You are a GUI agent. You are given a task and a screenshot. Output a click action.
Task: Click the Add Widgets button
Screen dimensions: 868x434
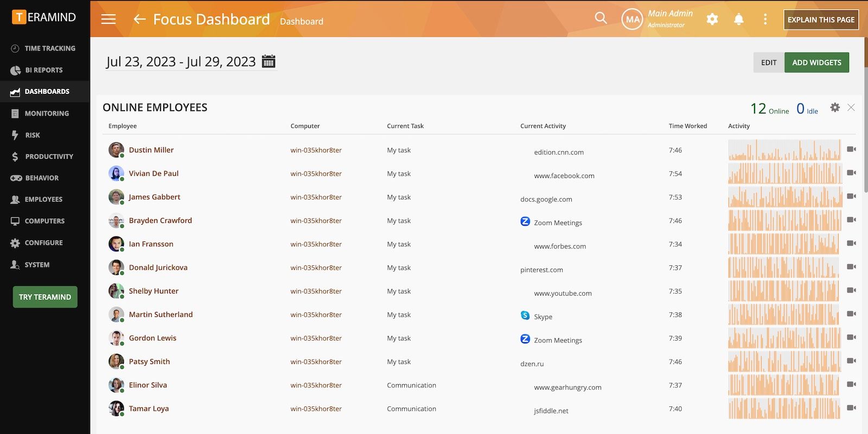[x=816, y=62]
